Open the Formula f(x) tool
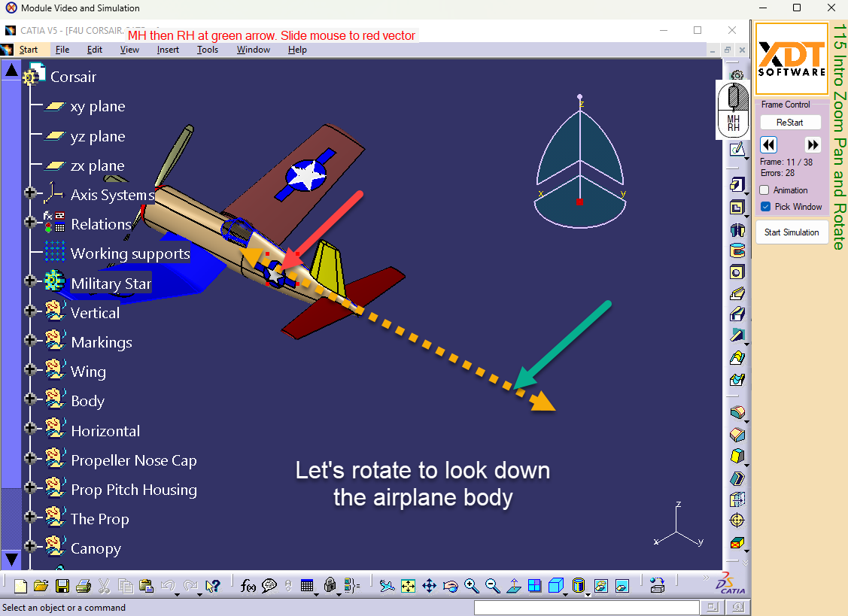The height and width of the screenshot is (616, 848). (248, 586)
